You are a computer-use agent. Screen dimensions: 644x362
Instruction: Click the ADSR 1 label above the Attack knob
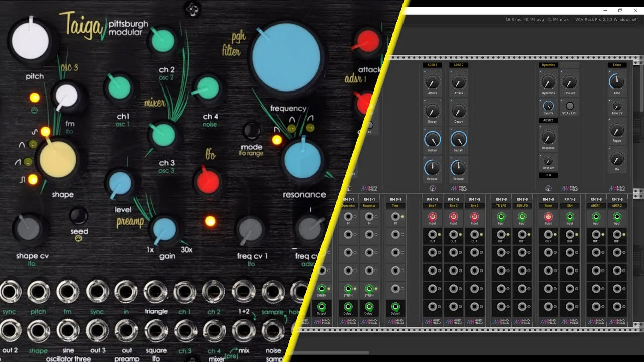pos(432,65)
